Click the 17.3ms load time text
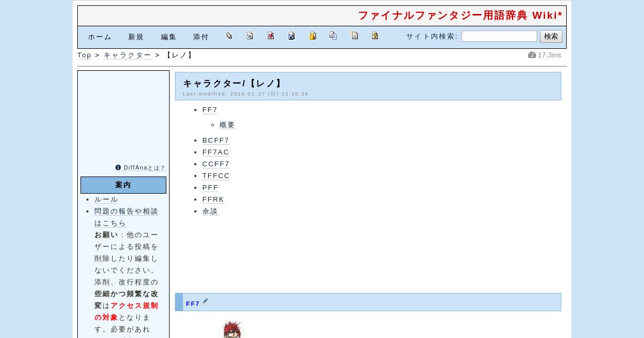The height and width of the screenshot is (338, 644). pos(550,55)
